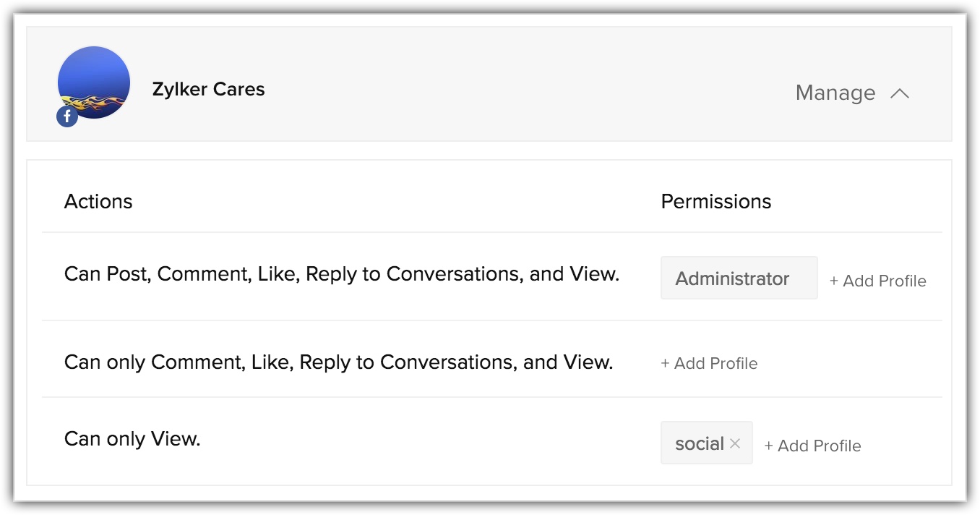Collapse the Manage section chevron
Screen dimensions: 980x515
pyautogui.click(x=900, y=93)
